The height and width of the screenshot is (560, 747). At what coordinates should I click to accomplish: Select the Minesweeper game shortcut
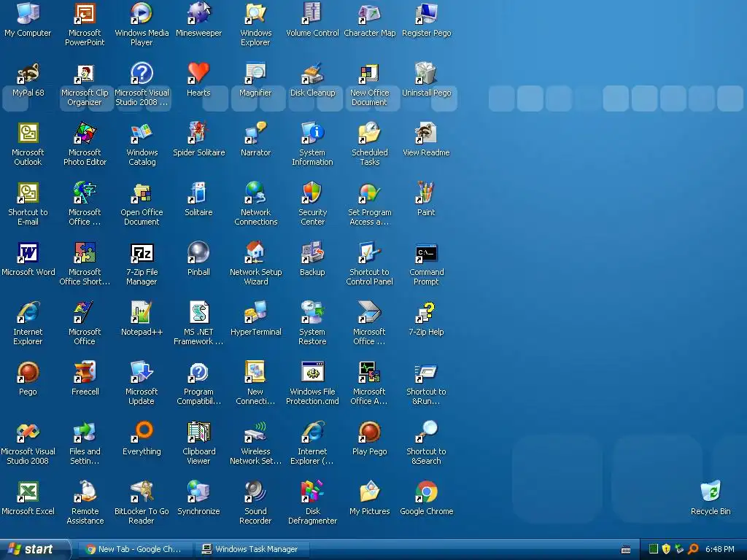point(198,13)
